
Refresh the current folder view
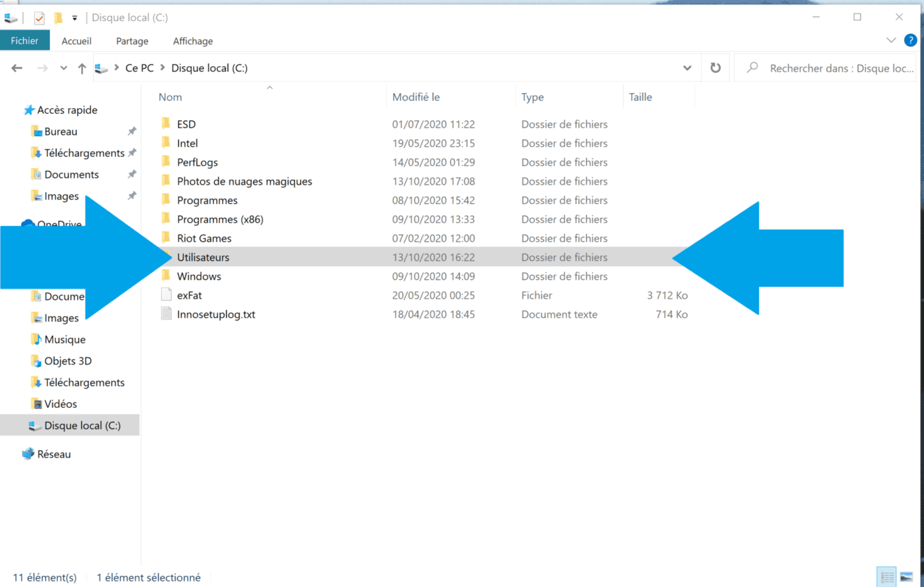pyautogui.click(x=716, y=68)
